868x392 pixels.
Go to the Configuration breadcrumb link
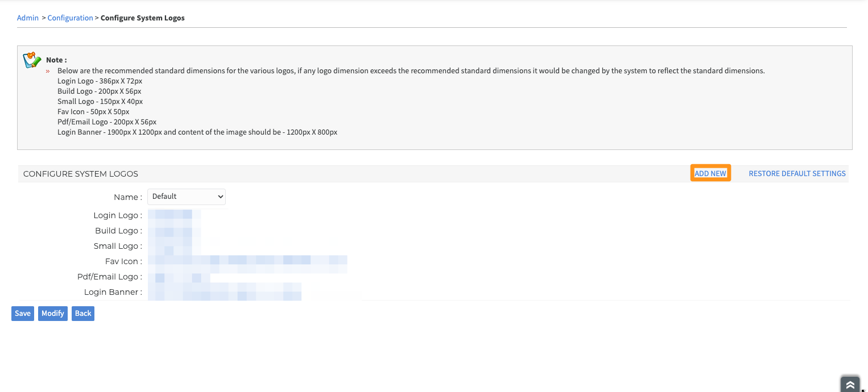(x=71, y=18)
